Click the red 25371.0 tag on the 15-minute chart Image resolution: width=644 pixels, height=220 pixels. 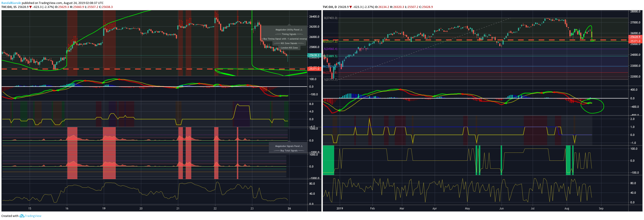pyautogui.click(x=314, y=69)
